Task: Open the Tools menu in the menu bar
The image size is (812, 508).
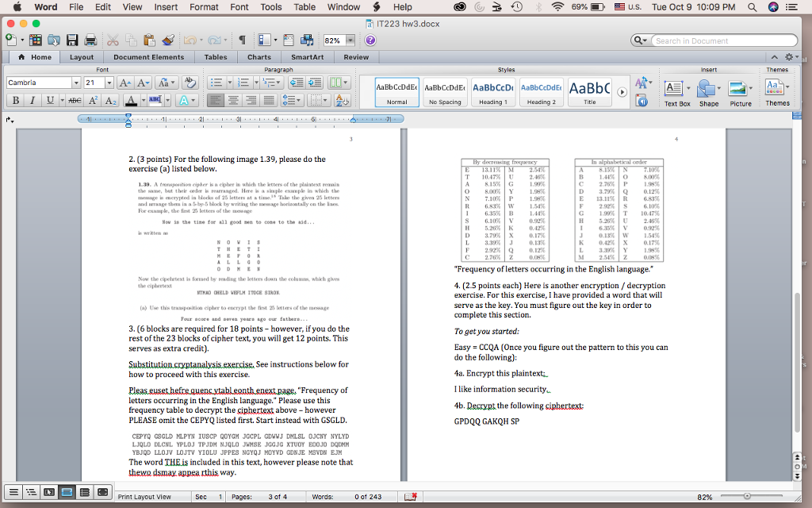Action: pyautogui.click(x=271, y=6)
